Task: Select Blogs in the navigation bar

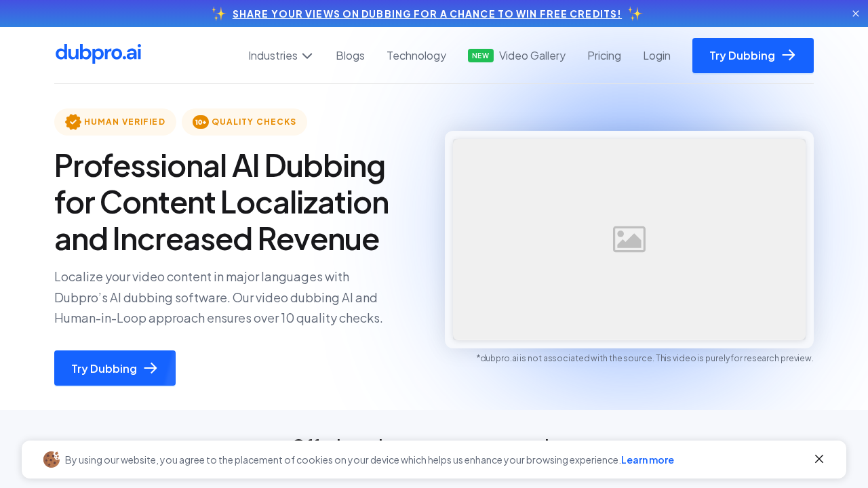Action: (350, 56)
